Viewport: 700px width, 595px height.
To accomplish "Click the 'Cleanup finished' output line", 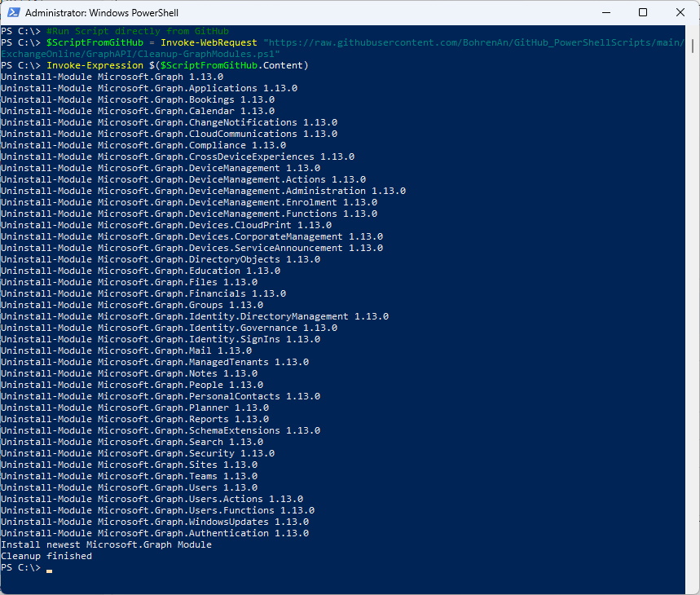I will click(x=46, y=556).
